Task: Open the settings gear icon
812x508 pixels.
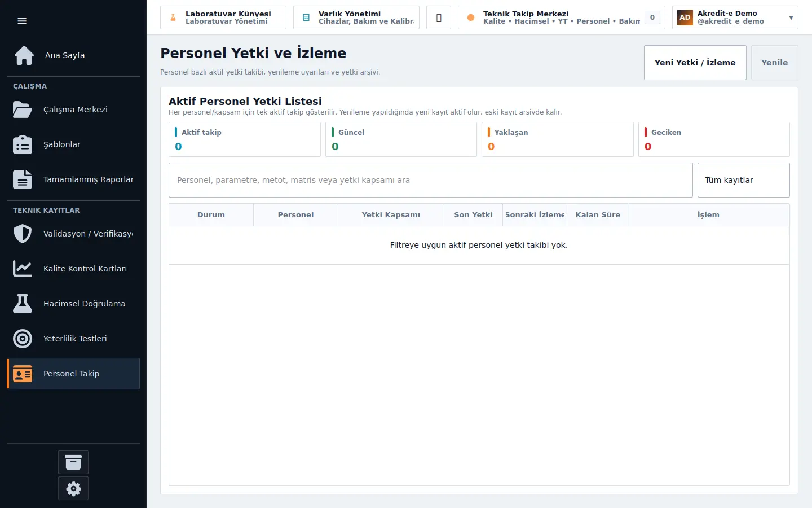Action: (x=73, y=488)
